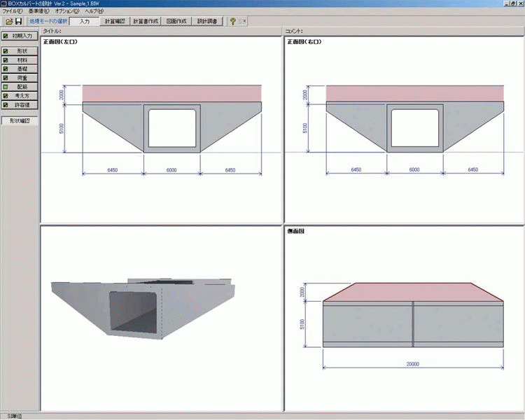Click the open file folder icon
The width and height of the screenshot is (525, 420).
[x=8, y=21]
